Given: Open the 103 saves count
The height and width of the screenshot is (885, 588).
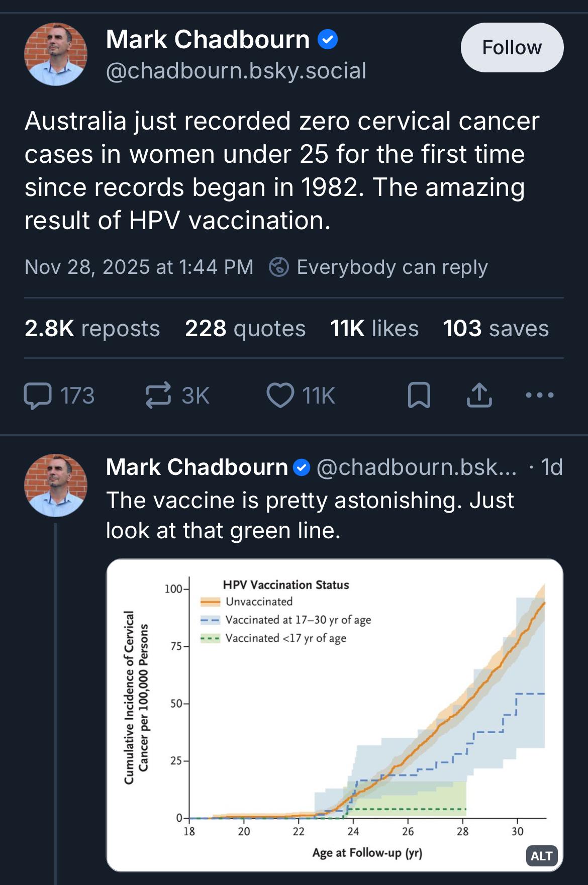Looking at the screenshot, I should pyautogui.click(x=496, y=328).
